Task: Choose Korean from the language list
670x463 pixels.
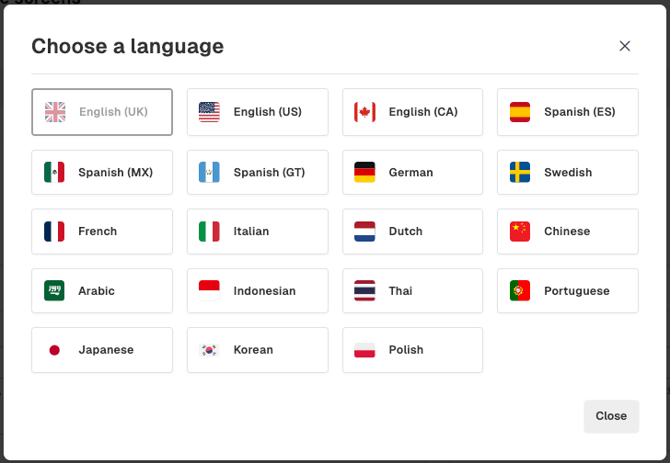Action: 258,350
